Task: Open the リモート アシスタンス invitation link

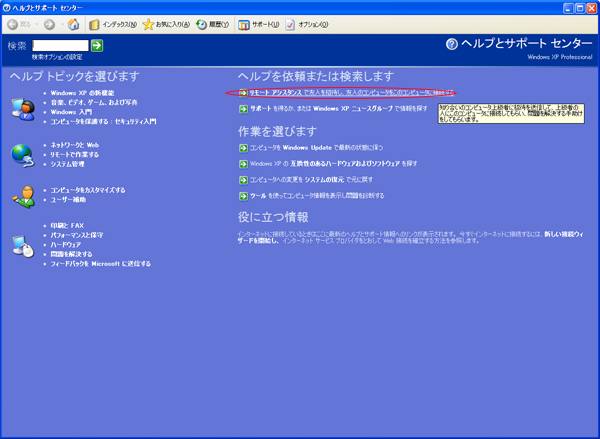Action: coord(352,93)
